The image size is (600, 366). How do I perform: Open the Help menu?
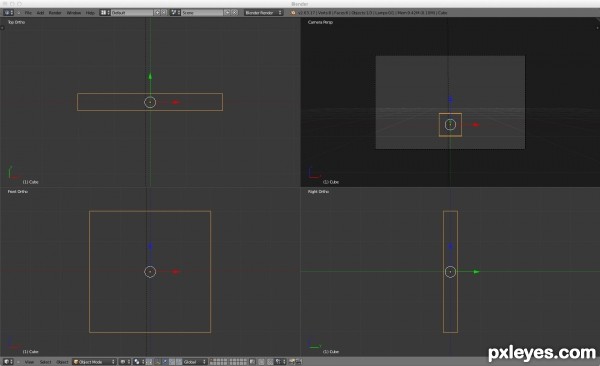tap(90, 13)
